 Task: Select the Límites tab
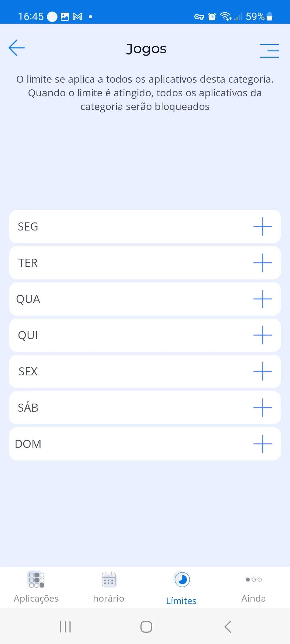(182, 588)
